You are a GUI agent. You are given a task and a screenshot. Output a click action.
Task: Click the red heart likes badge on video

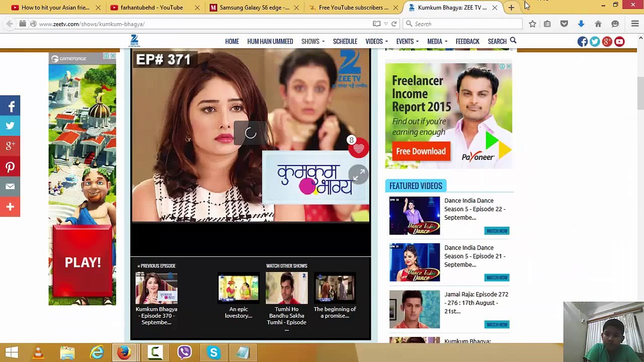[x=358, y=149]
